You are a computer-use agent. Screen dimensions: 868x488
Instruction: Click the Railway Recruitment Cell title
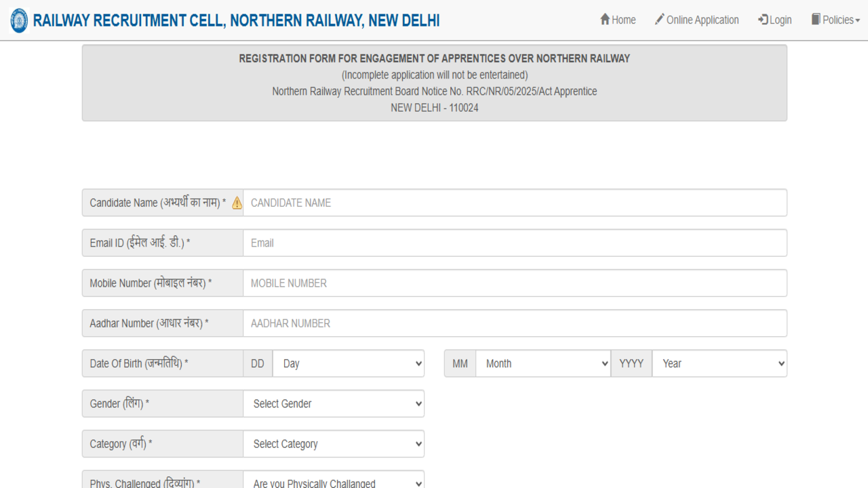[236, 20]
